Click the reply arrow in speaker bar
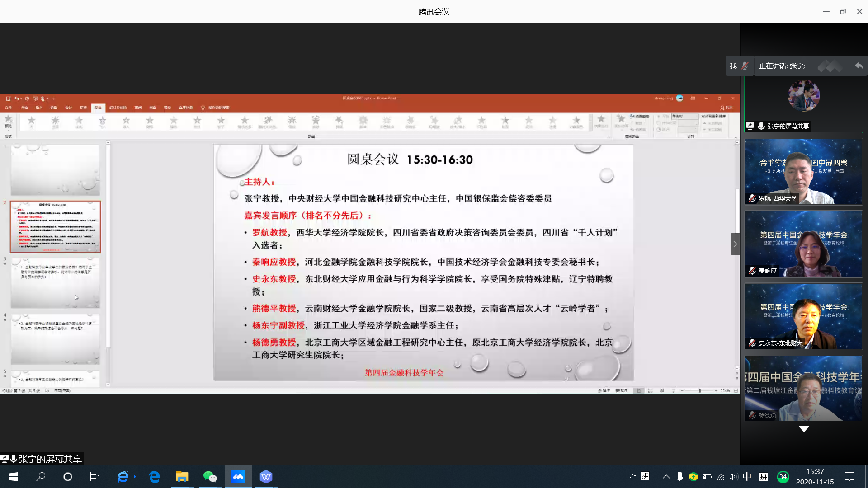 (x=859, y=66)
